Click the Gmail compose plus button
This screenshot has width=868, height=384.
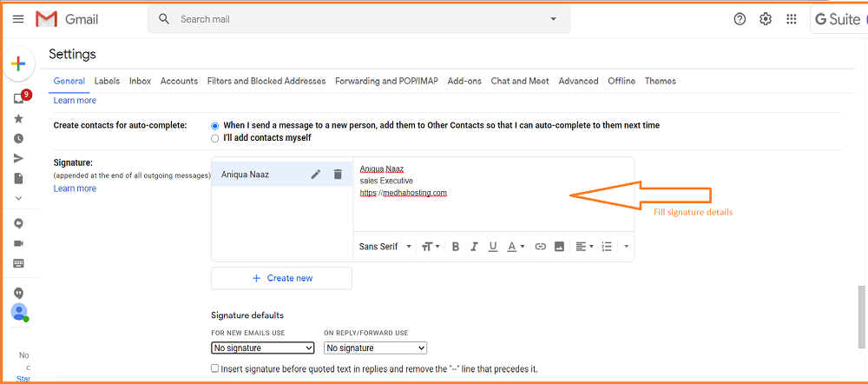(18, 64)
